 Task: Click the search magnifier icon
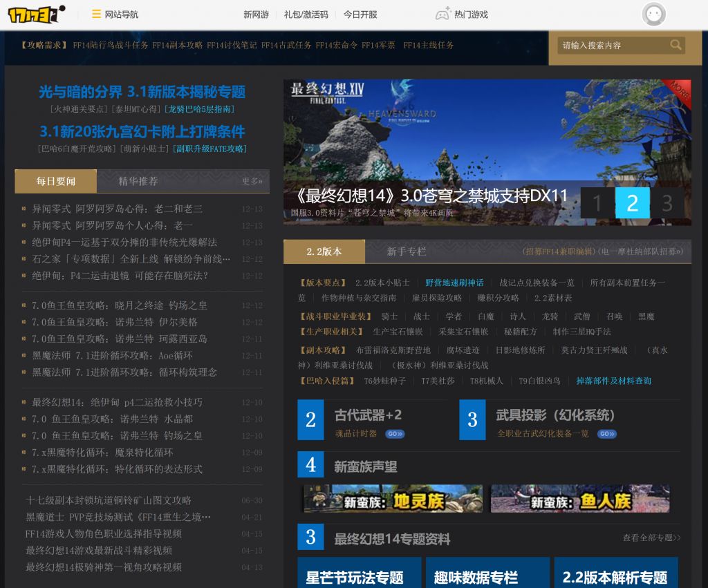(x=676, y=45)
